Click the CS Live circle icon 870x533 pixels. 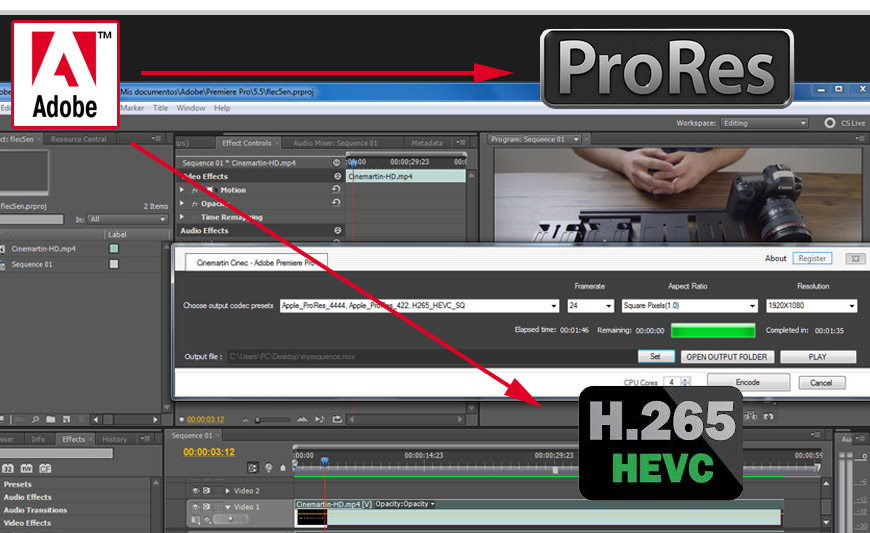pyautogui.click(x=829, y=123)
